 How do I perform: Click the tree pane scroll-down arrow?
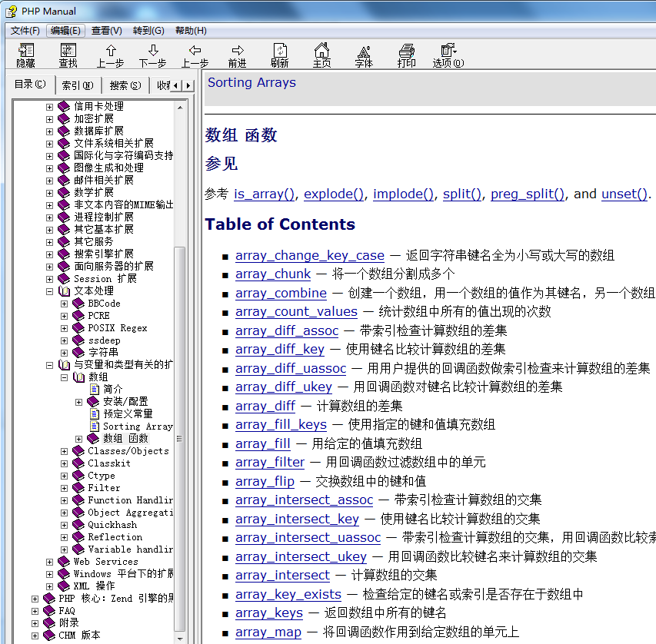coord(179,639)
